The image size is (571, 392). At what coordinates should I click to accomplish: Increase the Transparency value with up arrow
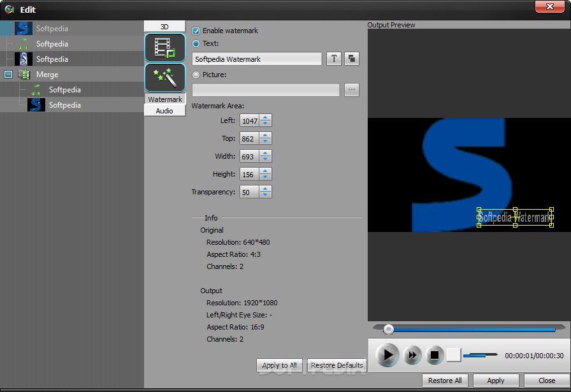266,189
